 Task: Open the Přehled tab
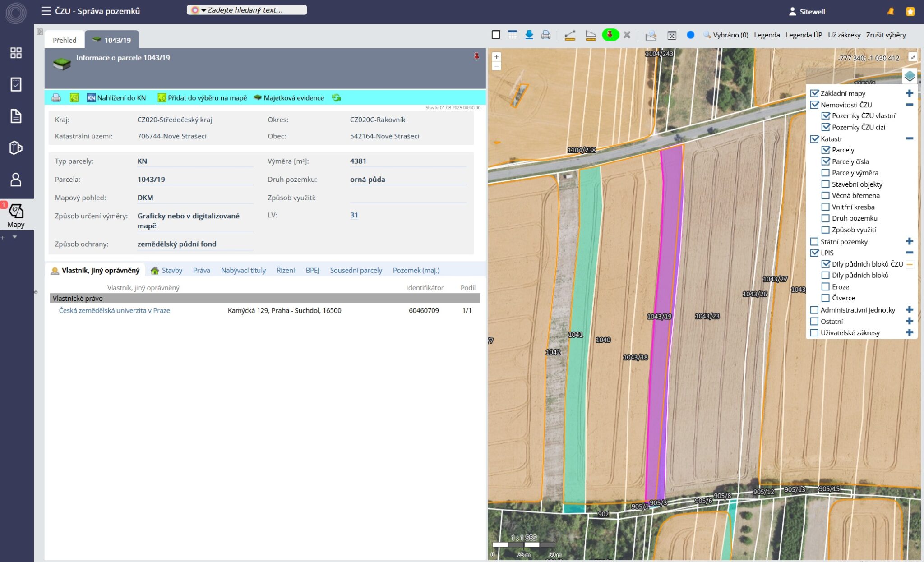65,40
